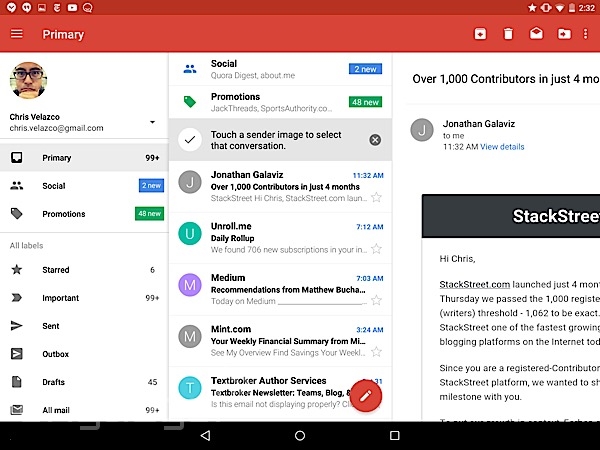Click the Starred star icon in sidebar
The width and height of the screenshot is (600, 450).
click(x=16, y=269)
